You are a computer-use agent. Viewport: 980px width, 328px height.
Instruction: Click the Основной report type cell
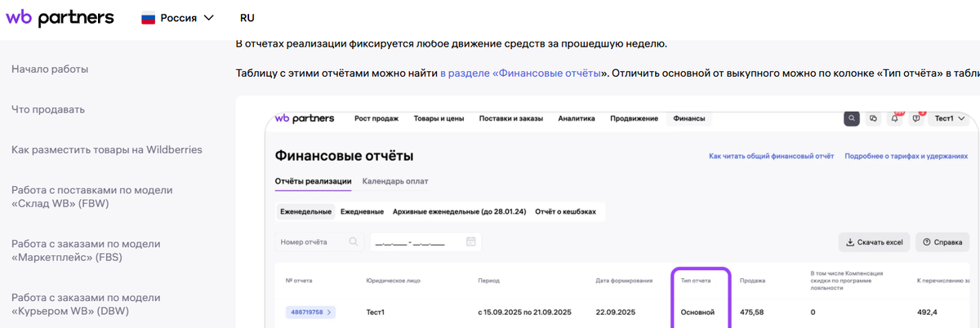pos(697,312)
